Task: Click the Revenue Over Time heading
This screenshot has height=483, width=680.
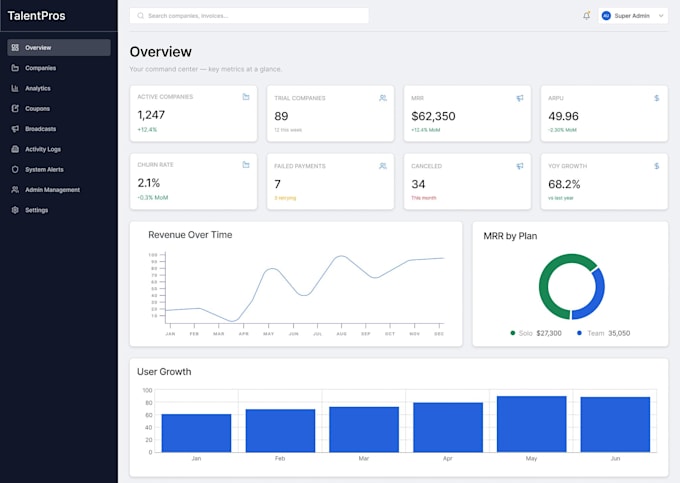Action: (x=190, y=235)
